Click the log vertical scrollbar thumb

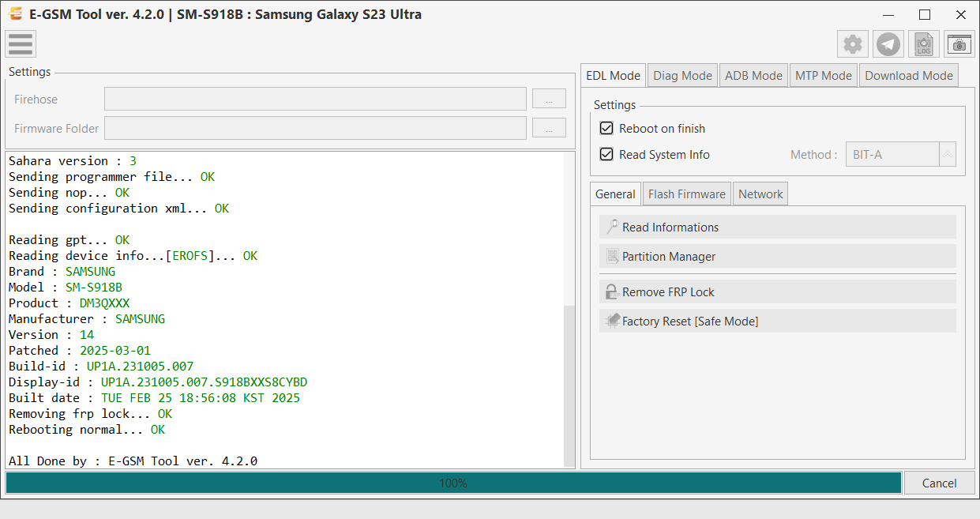click(569, 386)
